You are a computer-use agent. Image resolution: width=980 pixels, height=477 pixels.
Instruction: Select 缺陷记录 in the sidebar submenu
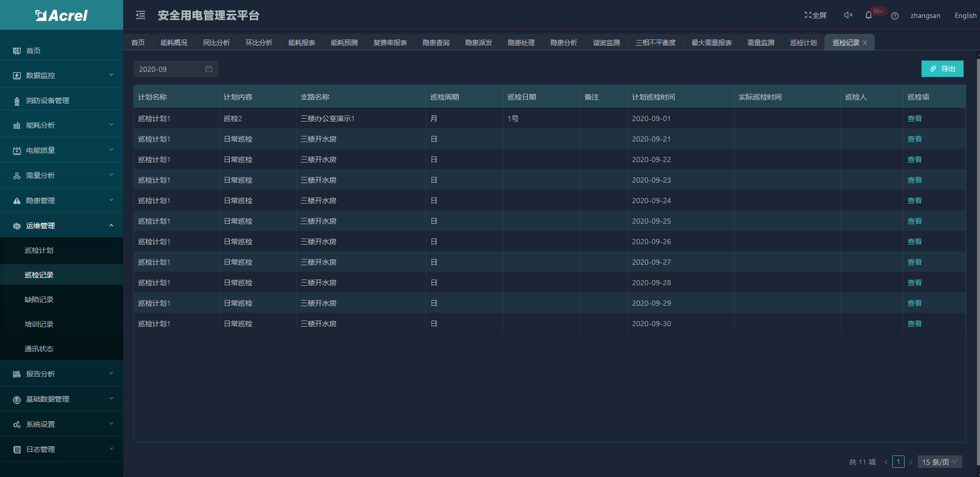coord(39,300)
